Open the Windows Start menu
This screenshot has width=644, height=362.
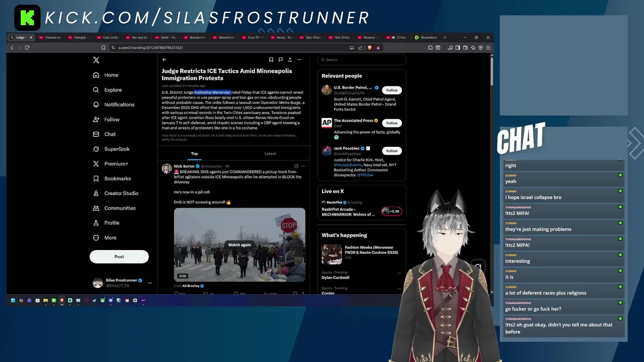coord(13,300)
